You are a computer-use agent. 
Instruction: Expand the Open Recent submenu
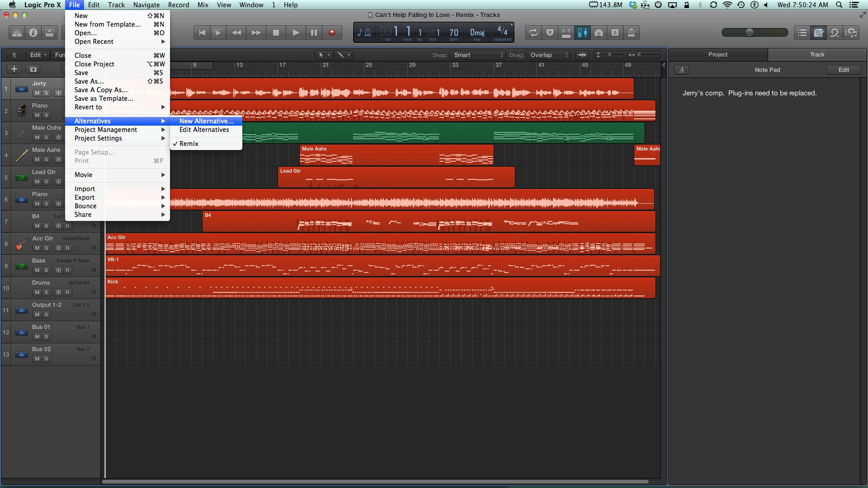pyautogui.click(x=118, y=42)
